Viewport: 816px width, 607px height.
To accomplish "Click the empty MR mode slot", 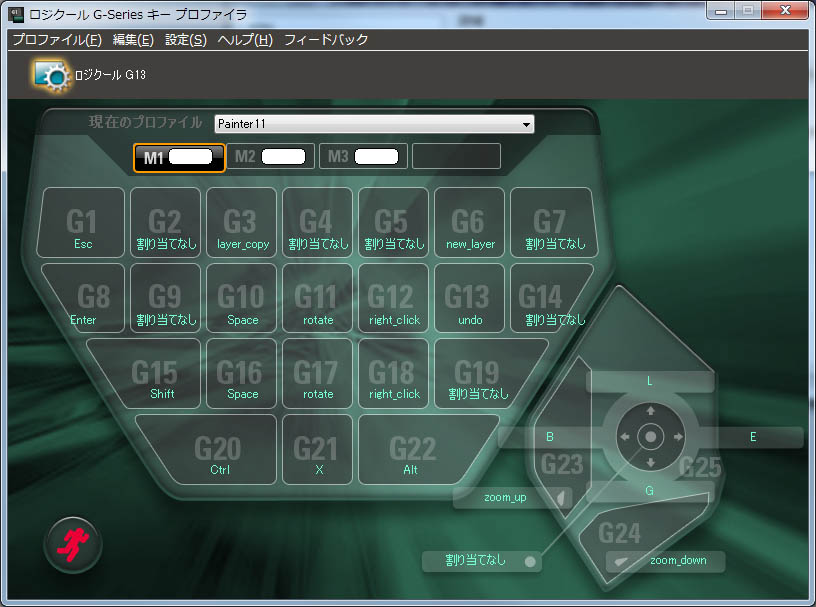I will (x=456, y=156).
